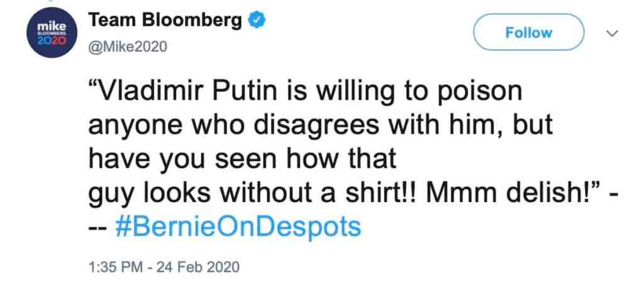Click the 'have you seen how that' line
This screenshot has height=286, width=644.
click(x=242, y=158)
